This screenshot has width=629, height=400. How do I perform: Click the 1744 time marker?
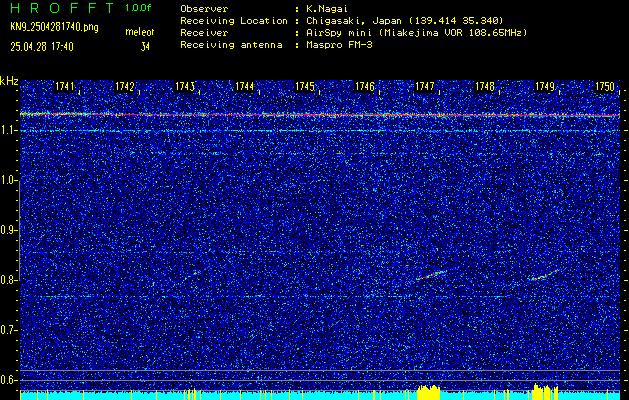click(245, 86)
